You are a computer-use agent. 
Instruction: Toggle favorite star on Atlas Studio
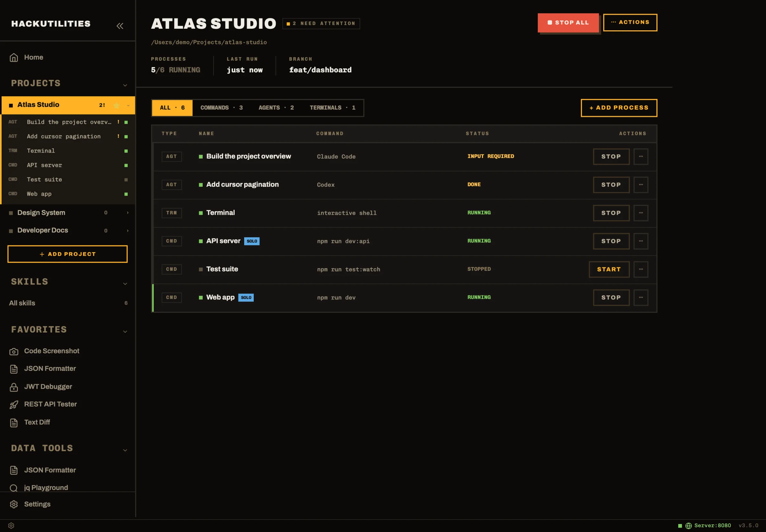click(x=116, y=105)
